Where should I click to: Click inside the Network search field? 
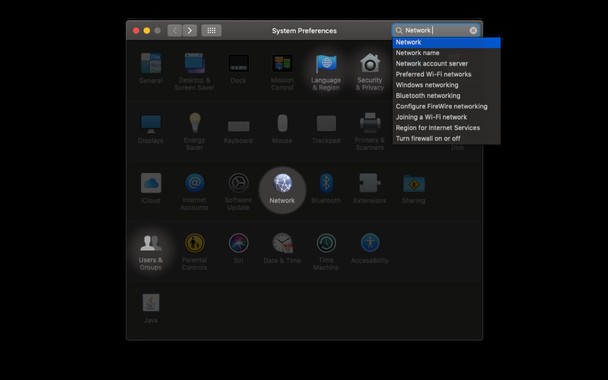click(x=437, y=31)
